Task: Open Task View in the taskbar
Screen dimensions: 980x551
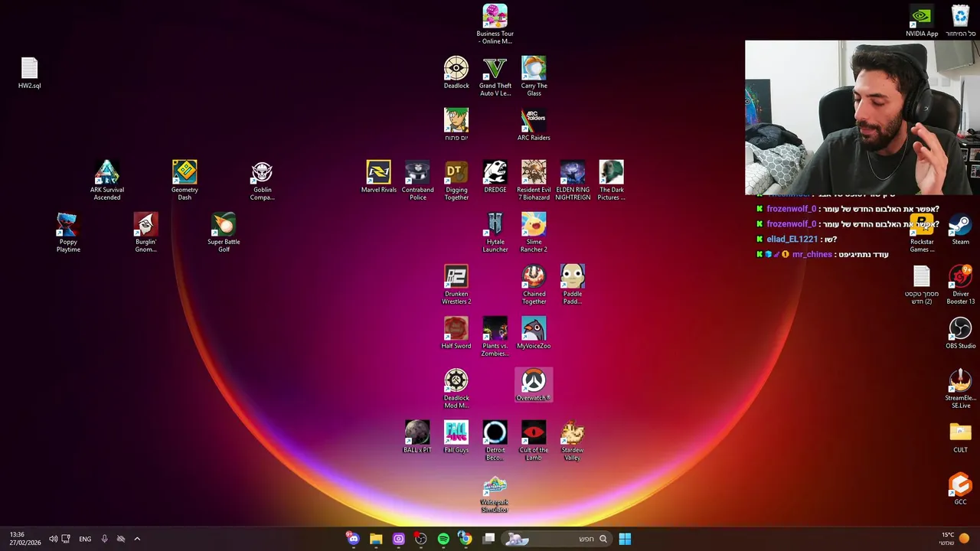Action: 488,539
